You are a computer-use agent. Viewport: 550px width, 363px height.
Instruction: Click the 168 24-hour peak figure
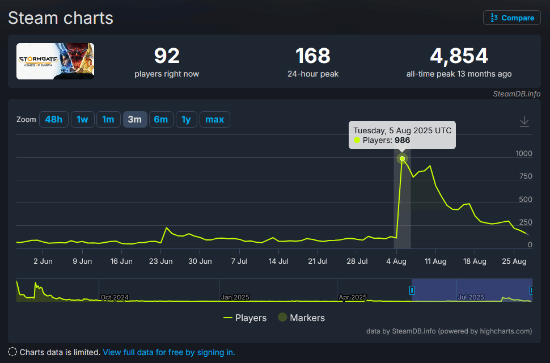pos(313,56)
